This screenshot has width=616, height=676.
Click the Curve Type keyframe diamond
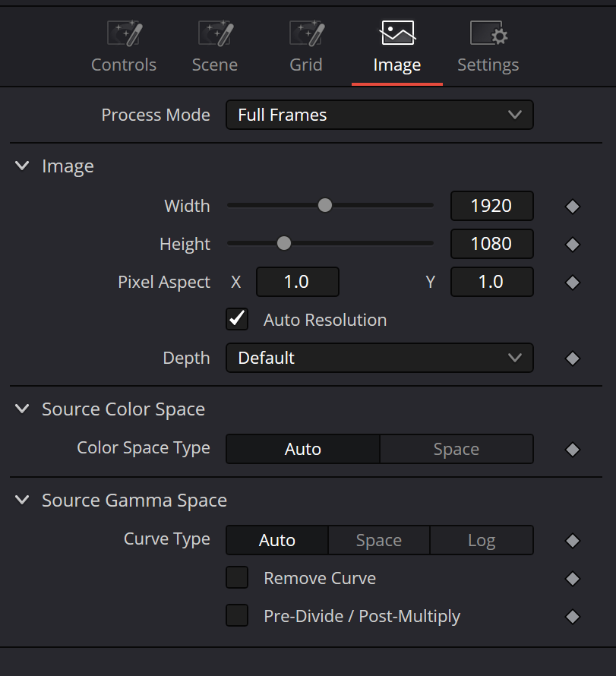tap(573, 541)
